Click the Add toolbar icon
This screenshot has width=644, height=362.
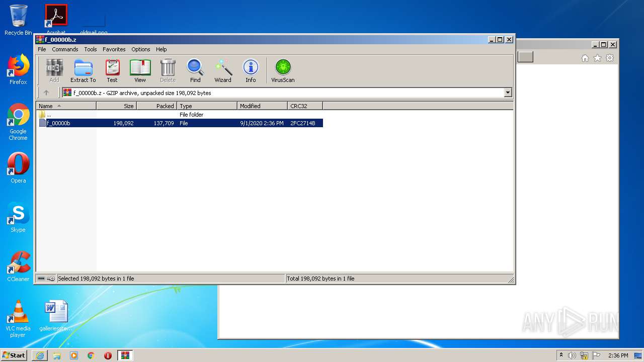pos(54,71)
